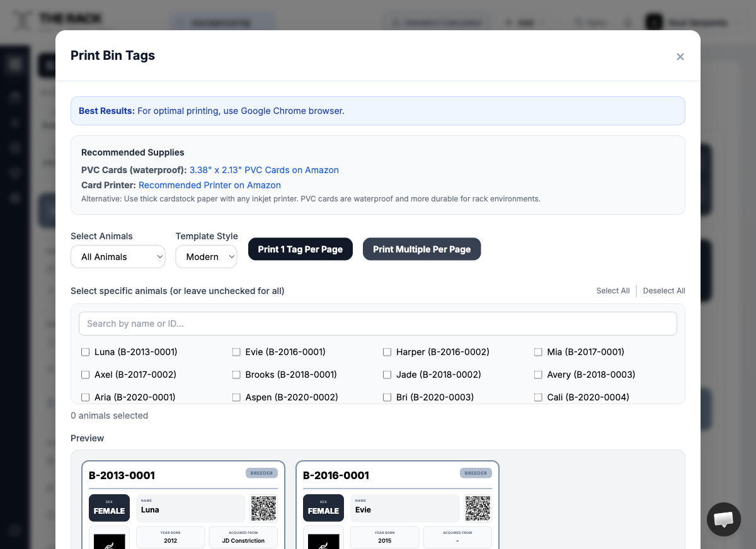
Task: Check the Avery (B-2018-0003) checkbox
Action: [x=539, y=375]
